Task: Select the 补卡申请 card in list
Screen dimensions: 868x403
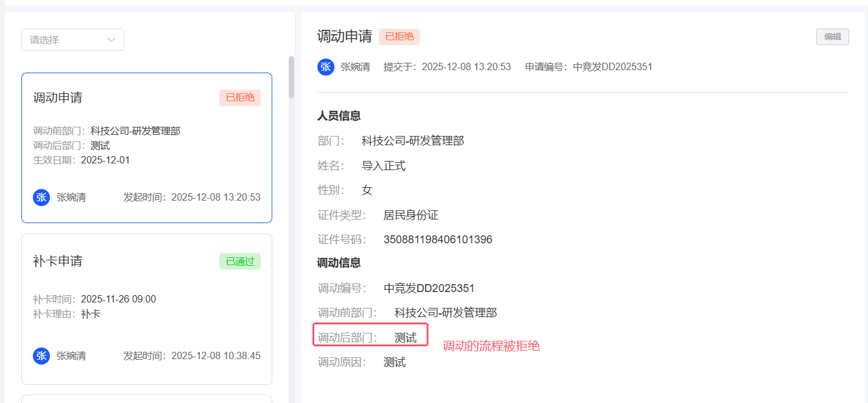Action: point(147,309)
